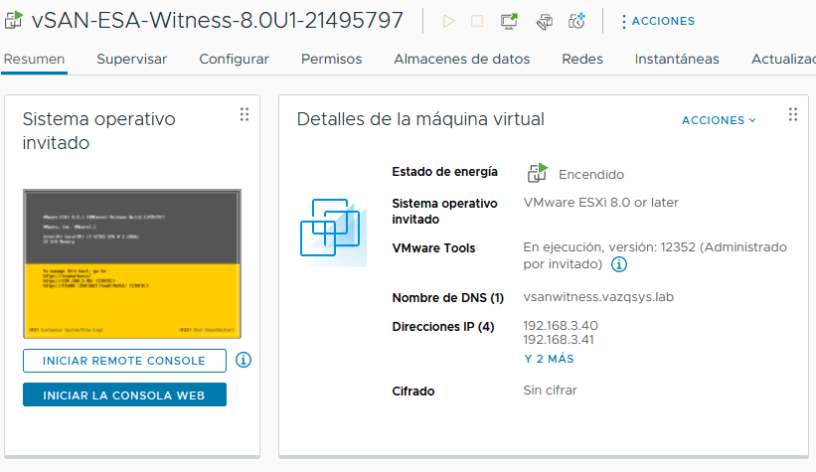Screen dimensions: 816x472
Task: Open the top ACCIONES menu
Action: pos(657,21)
